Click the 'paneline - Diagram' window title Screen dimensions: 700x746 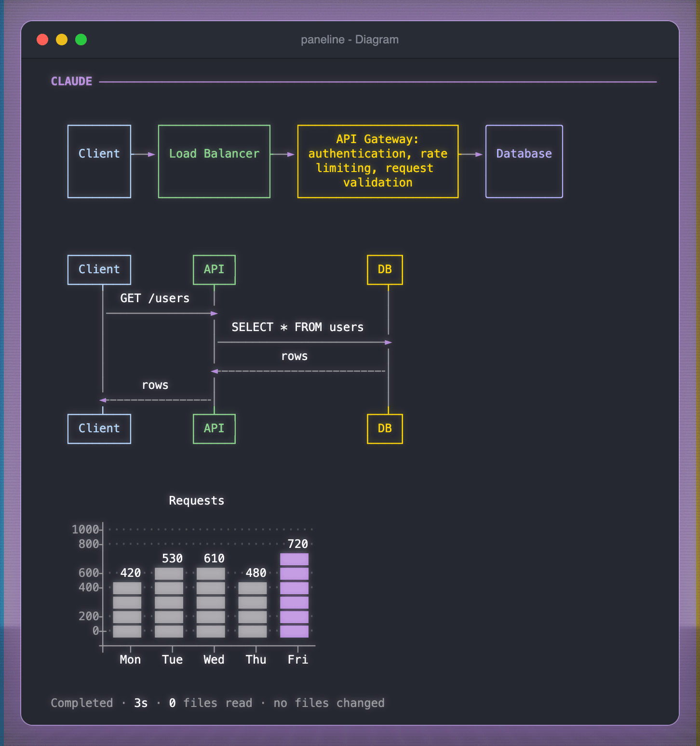pyautogui.click(x=350, y=40)
